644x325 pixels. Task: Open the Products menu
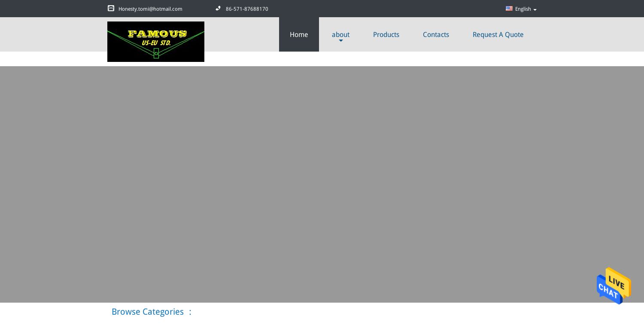coord(386,34)
